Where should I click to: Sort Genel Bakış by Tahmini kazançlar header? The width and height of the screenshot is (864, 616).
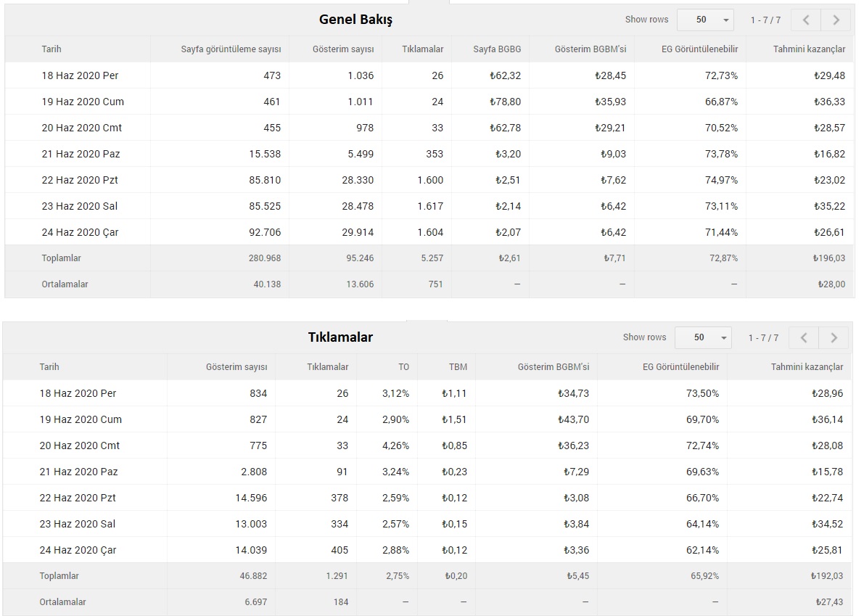[x=808, y=49]
